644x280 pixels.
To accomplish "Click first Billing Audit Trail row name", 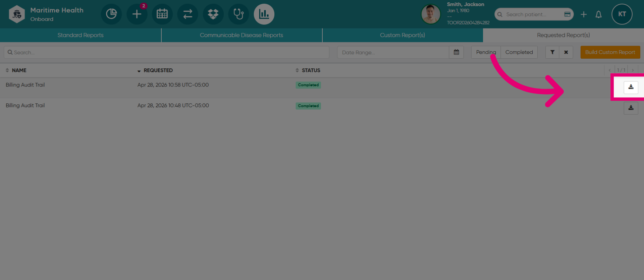I will pos(25,85).
